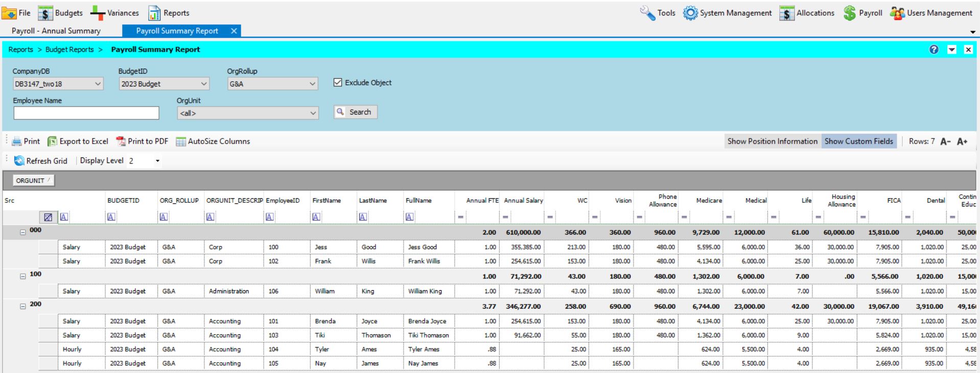Viewport: 980px width, 373px height.
Task: Click Export to Excel
Action: (78, 142)
